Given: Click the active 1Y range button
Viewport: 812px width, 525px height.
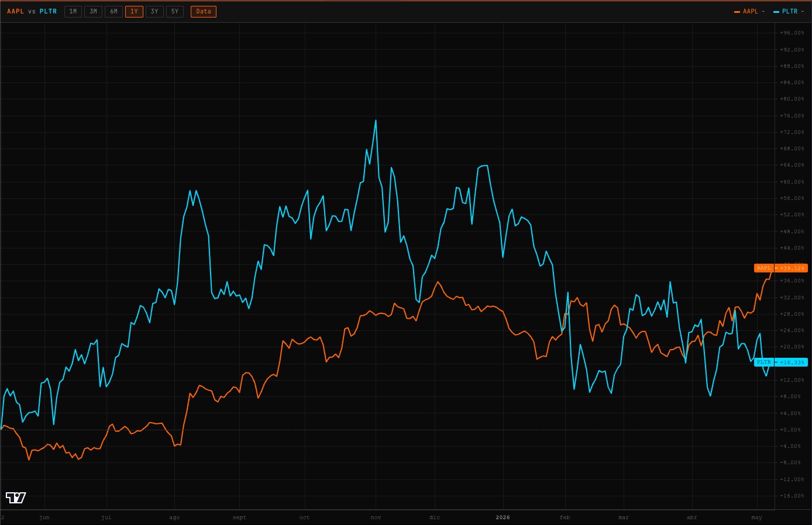Looking at the screenshot, I should 134,11.
